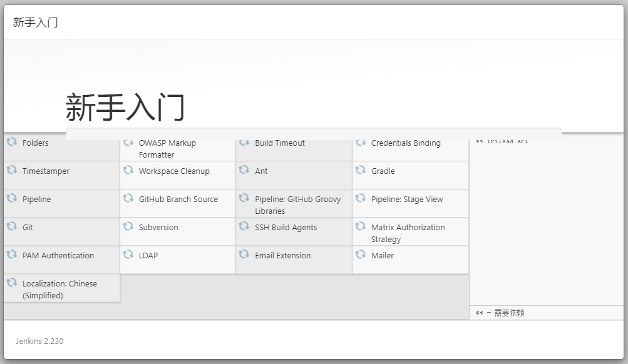
Task: Click the LDAP plugin name
Action: pyautogui.click(x=148, y=255)
